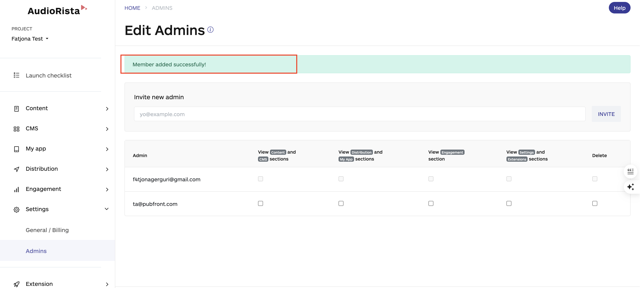Viewport: 644px width, 288px height.
Task: Open the Engagement bar-chart icon
Action: coord(16,189)
